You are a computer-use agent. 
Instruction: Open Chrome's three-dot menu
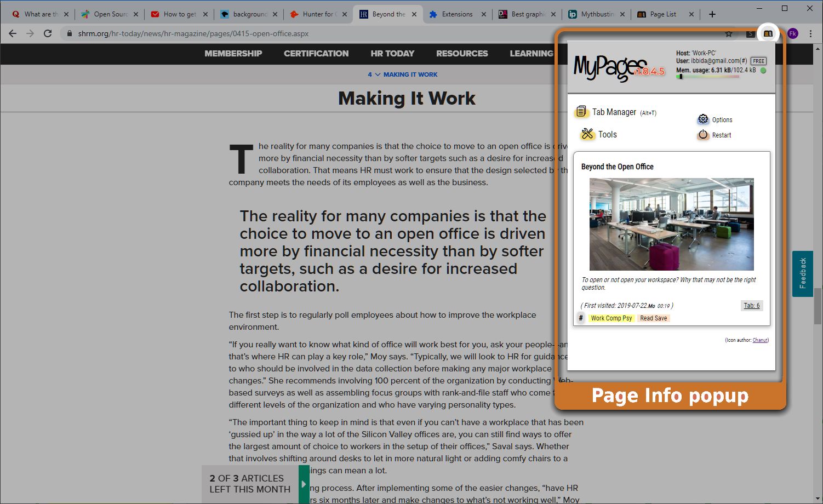(811, 33)
